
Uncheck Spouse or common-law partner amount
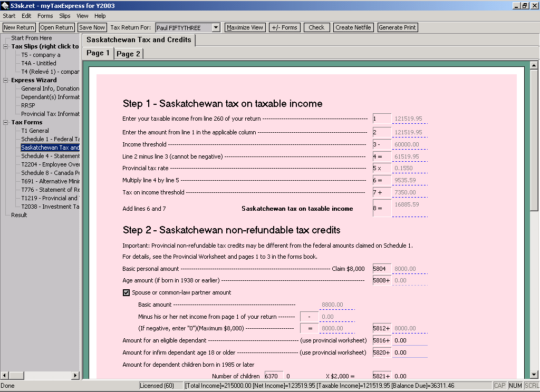127,292
